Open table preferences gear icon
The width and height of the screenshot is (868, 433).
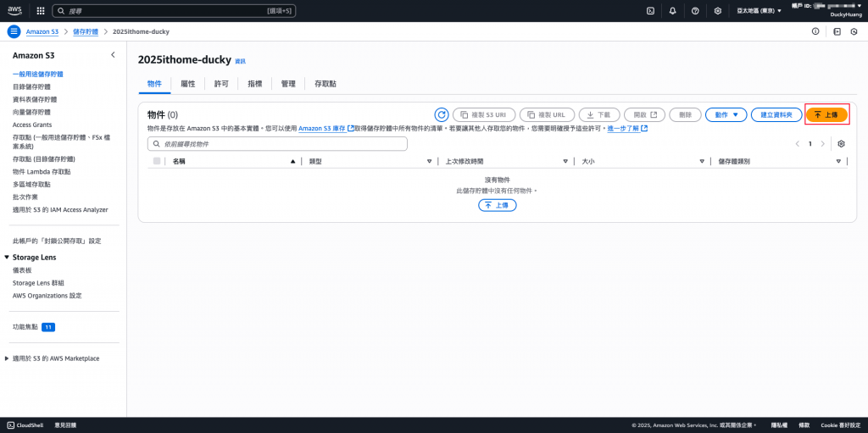[841, 144]
